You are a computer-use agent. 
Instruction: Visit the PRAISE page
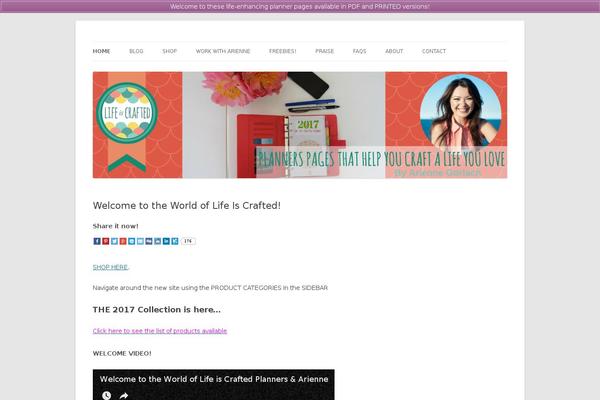pos(324,51)
